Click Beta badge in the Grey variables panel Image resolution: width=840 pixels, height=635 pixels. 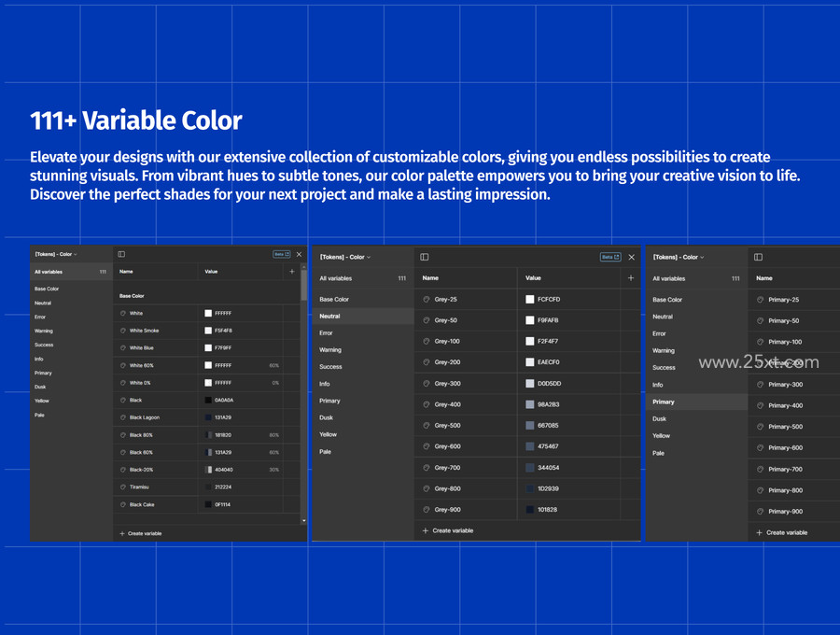pos(610,257)
